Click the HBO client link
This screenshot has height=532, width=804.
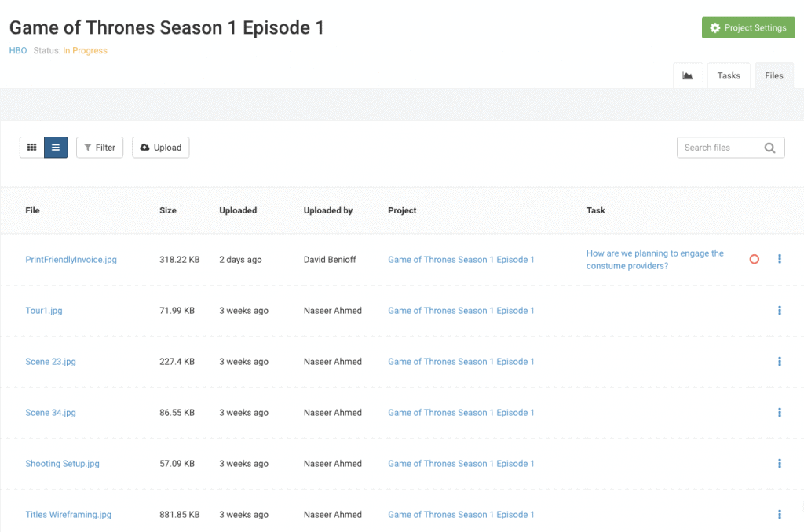point(18,51)
